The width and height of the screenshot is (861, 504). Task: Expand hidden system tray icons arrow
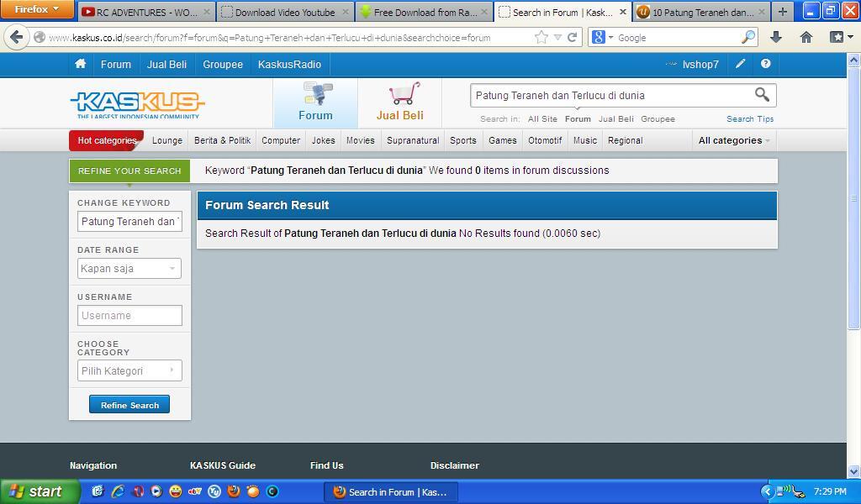coord(767,491)
